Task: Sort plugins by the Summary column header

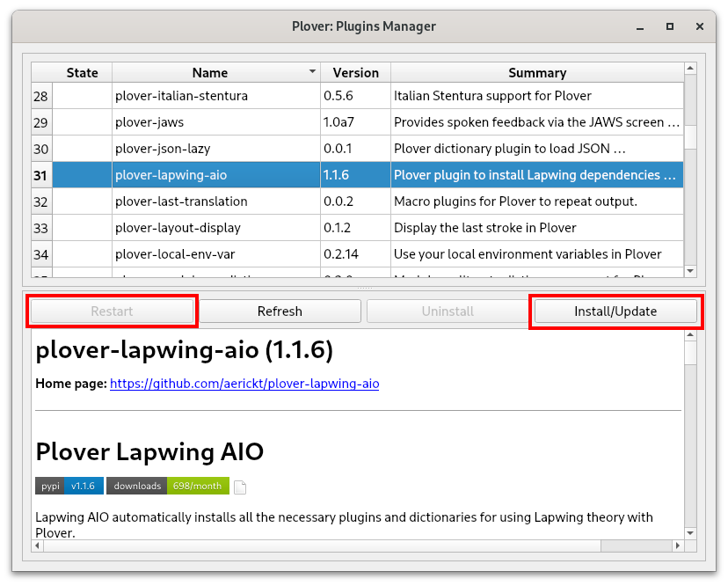Action: click(537, 72)
